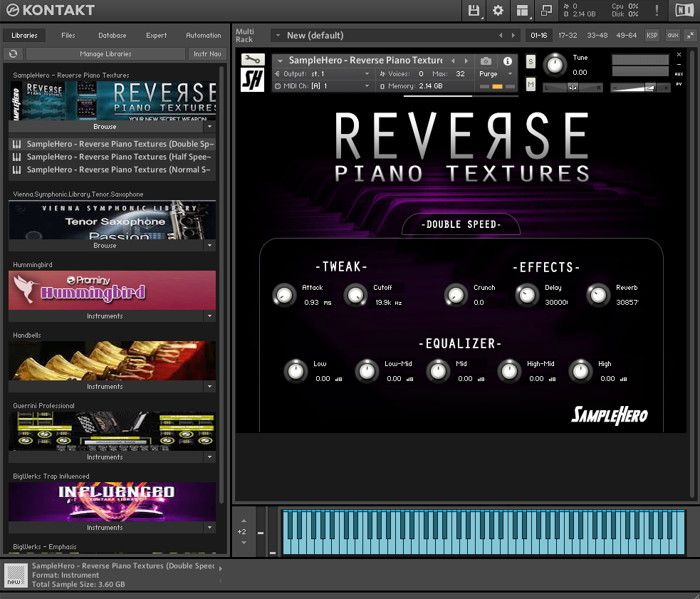The width and height of the screenshot is (700, 599).
Task: Click the Hummingbird library banner thumbnail
Action: (x=112, y=291)
